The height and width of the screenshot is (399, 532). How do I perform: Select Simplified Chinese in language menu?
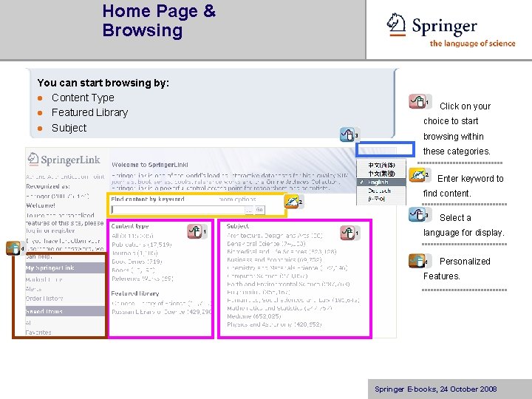pyautogui.click(x=381, y=166)
